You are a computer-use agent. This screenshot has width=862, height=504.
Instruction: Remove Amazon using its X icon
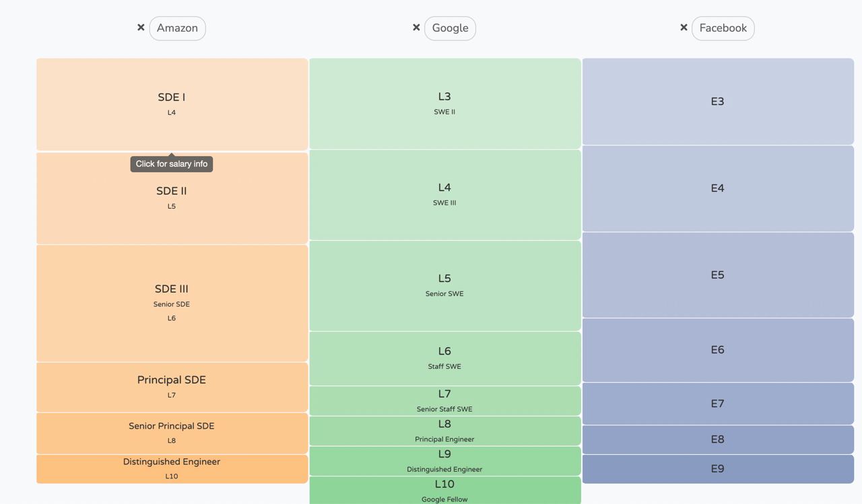click(x=141, y=28)
